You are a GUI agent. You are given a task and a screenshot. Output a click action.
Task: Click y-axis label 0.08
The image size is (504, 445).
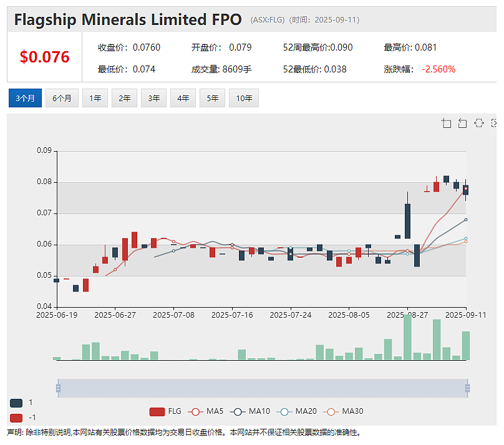44,182
